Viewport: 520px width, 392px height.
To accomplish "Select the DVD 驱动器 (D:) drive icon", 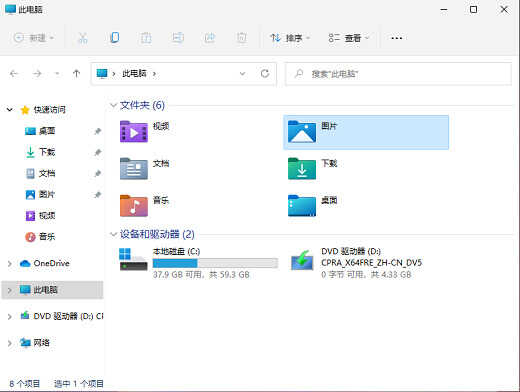I will coord(302,260).
